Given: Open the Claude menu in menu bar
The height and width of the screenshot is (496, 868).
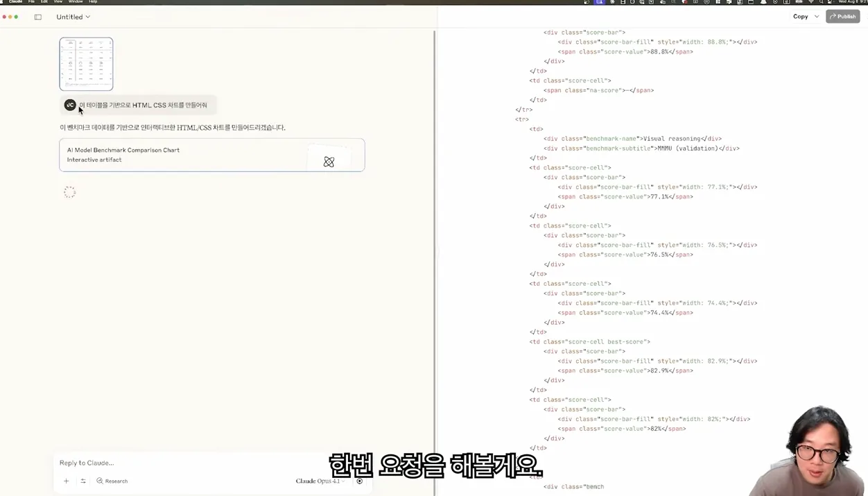Looking at the screenshot, I should [15, 2].
